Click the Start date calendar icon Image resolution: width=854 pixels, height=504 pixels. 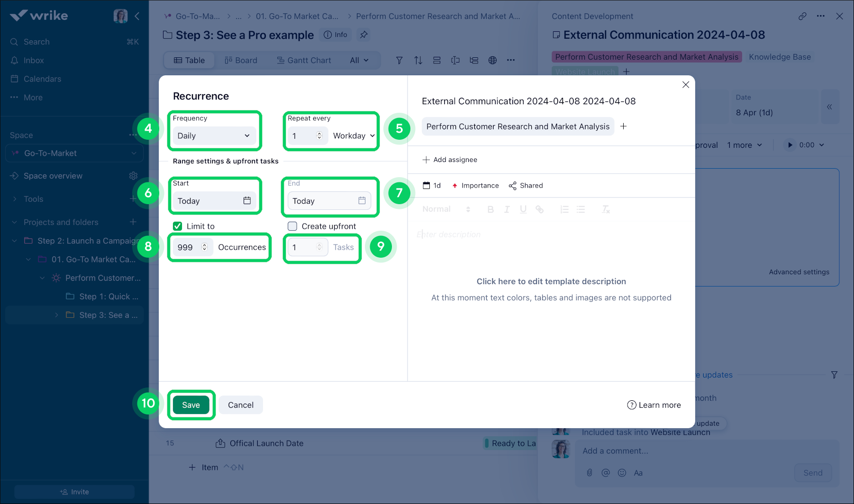[247, 200]
